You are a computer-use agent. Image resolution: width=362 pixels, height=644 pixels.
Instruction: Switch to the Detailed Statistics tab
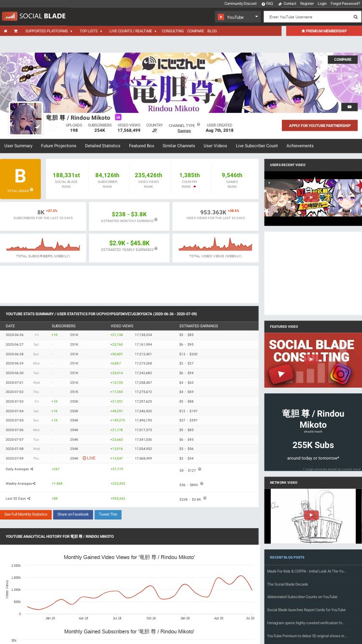[103, 146]
